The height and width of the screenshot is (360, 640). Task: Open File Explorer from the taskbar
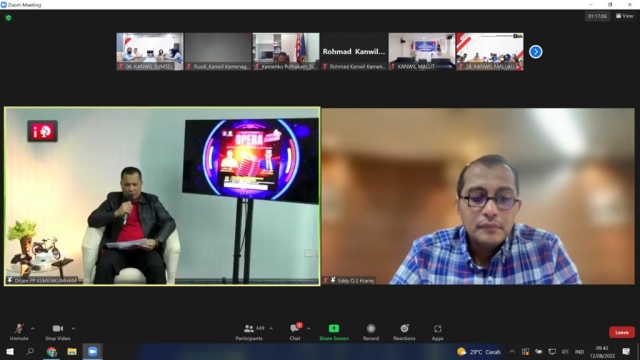(72, 351)
